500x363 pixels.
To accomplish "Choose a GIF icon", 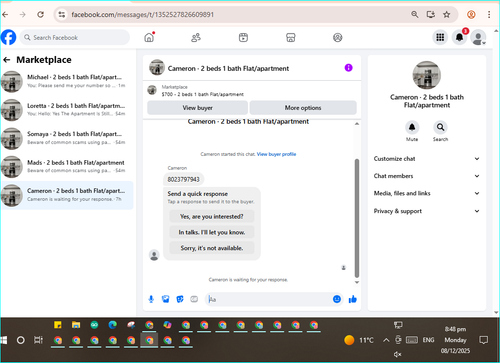I will tap(194, 299).
